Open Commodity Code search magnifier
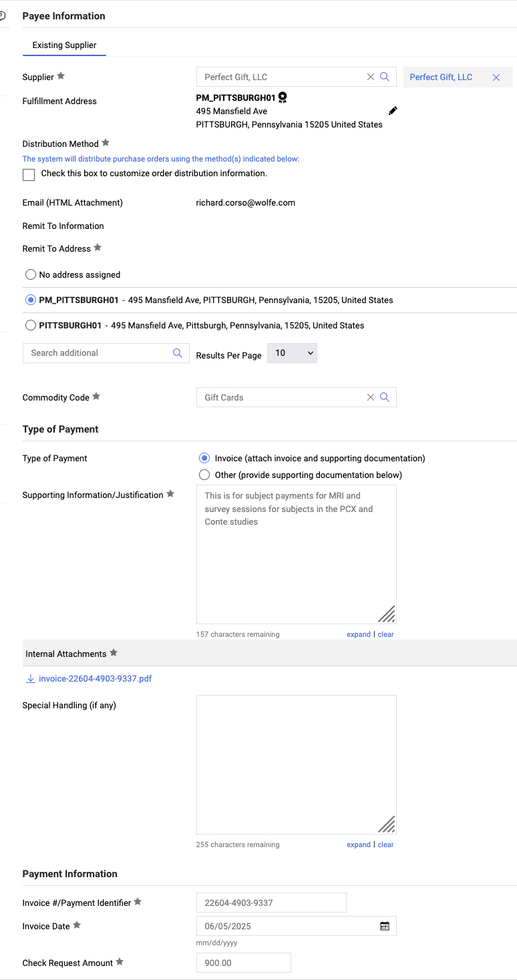 (385, 397)
